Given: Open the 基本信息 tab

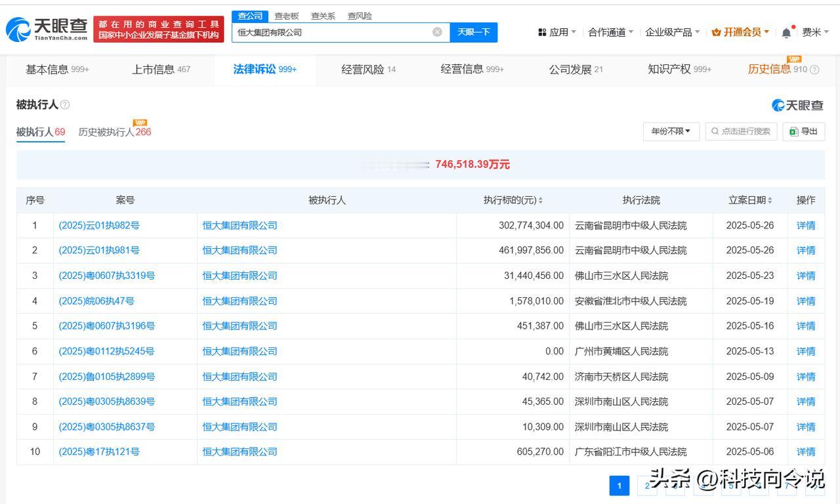Looking at the screenshot, I should (x=57, y=70).
